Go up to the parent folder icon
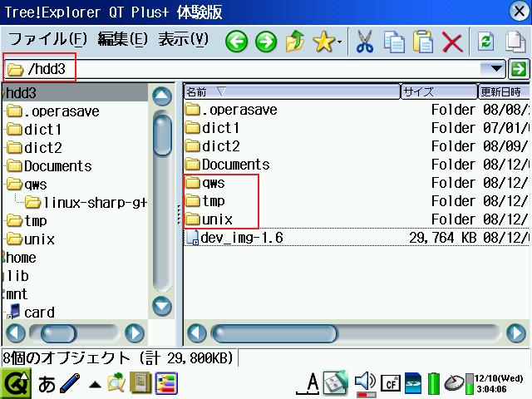Screen dimensions: 532x399 point(295,42)
